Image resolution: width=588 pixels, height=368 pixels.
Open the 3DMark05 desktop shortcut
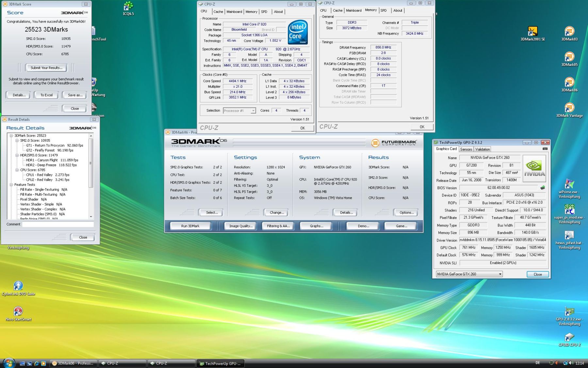(x=569, y=59)
